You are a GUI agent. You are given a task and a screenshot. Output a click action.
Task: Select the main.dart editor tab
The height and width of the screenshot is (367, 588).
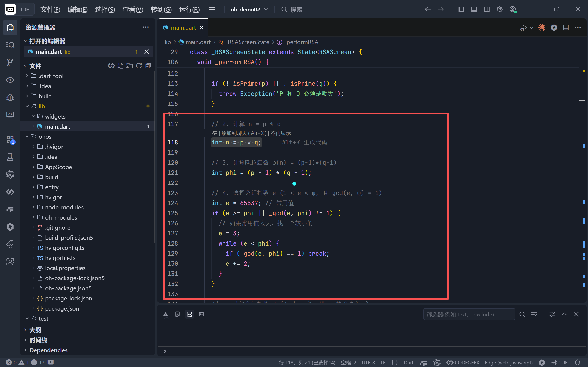(183, 28)
